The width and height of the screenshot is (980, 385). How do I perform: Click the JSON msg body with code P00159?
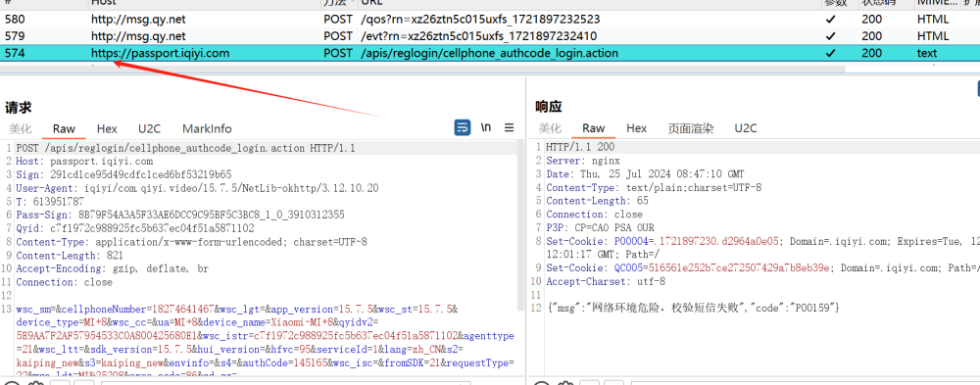[694, 308]
